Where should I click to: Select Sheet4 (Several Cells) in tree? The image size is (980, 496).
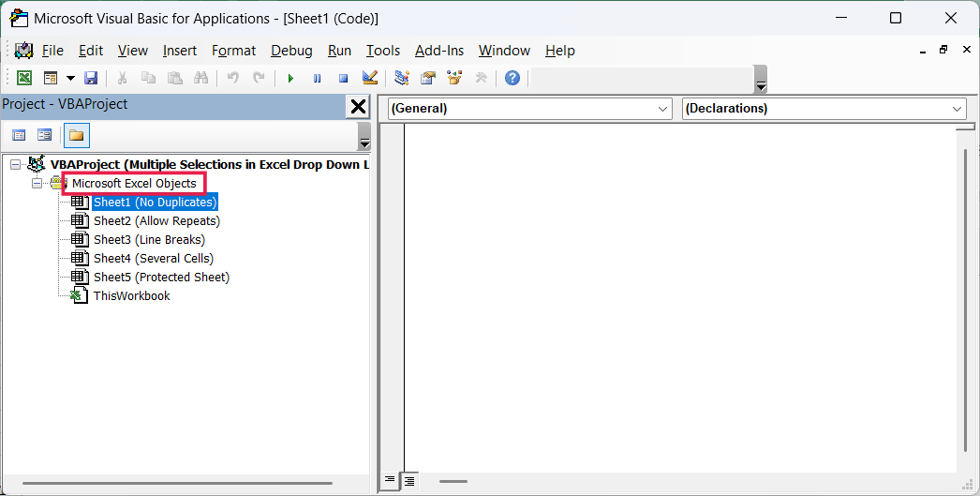154,259
